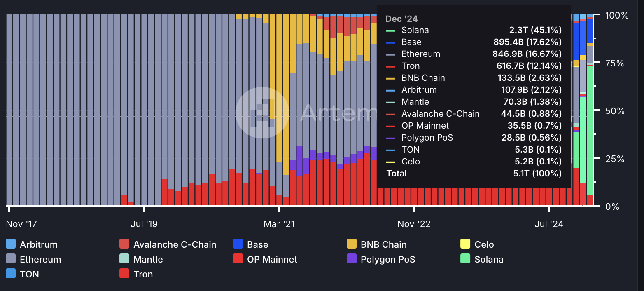Image resolution: width=644 pixels, height=291 pixels.
Task: Click the Solana row in the tooltip
Action: pos(474,30)
